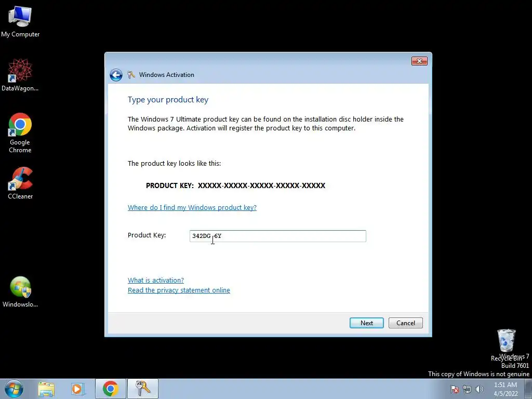Click the Windows Activation taskbar button

(143, 389)
